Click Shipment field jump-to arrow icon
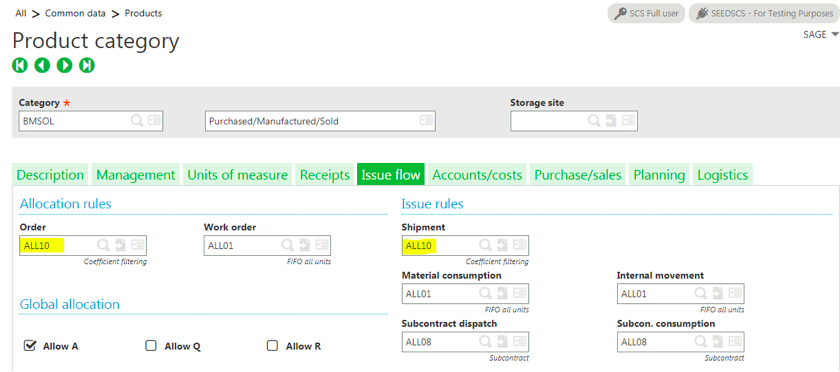Screen dimensions: 840x372 coord(502,245)
